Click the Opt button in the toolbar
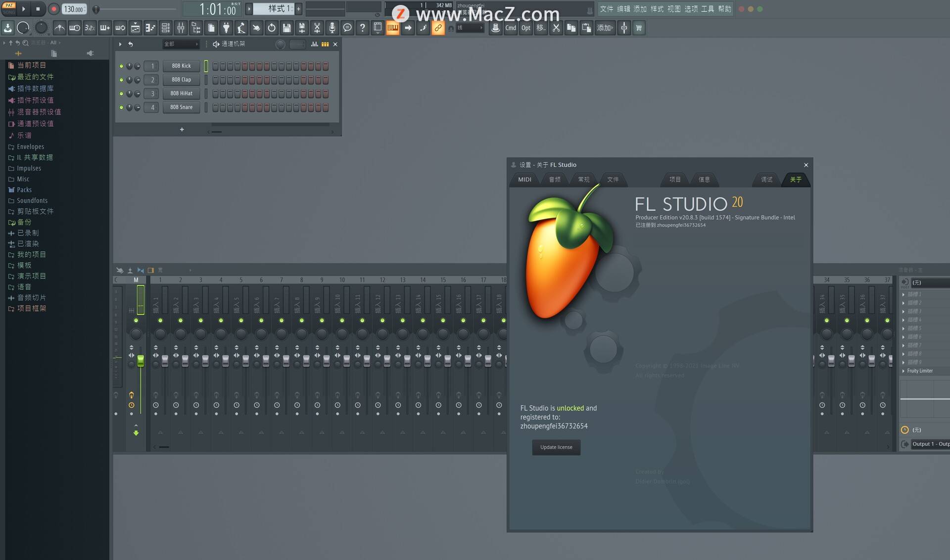950x560 pixels. click(x=526, y=28)
